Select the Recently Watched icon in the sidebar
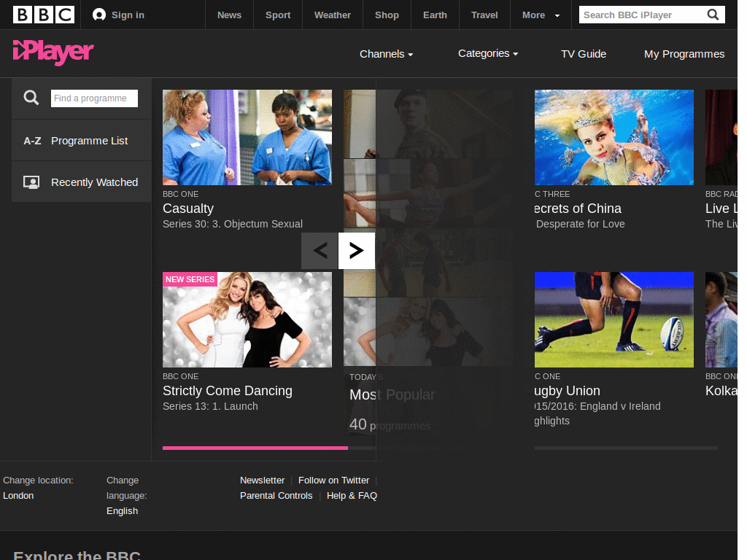This screenshot has width=747, height=560. pyautogui.click(x=31, y=182)
